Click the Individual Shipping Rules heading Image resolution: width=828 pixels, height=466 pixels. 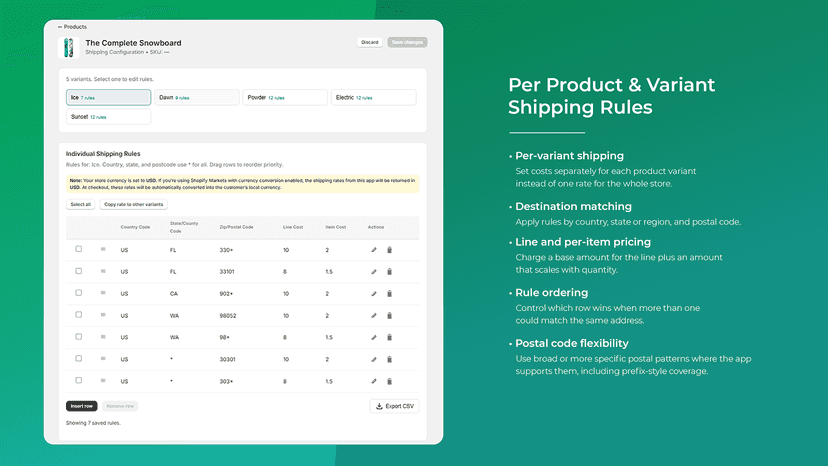point(103,154)
